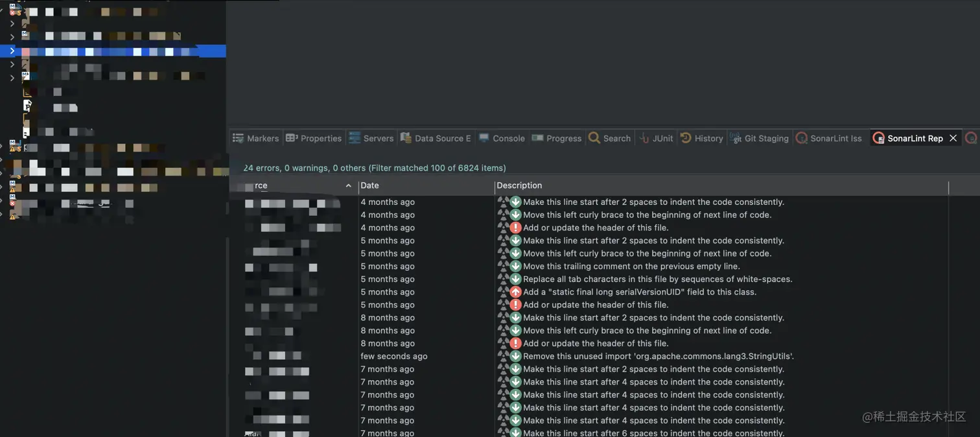Open the Git Staging tab
This screenshot has height=437, width=980.
(x=759, y=138)
